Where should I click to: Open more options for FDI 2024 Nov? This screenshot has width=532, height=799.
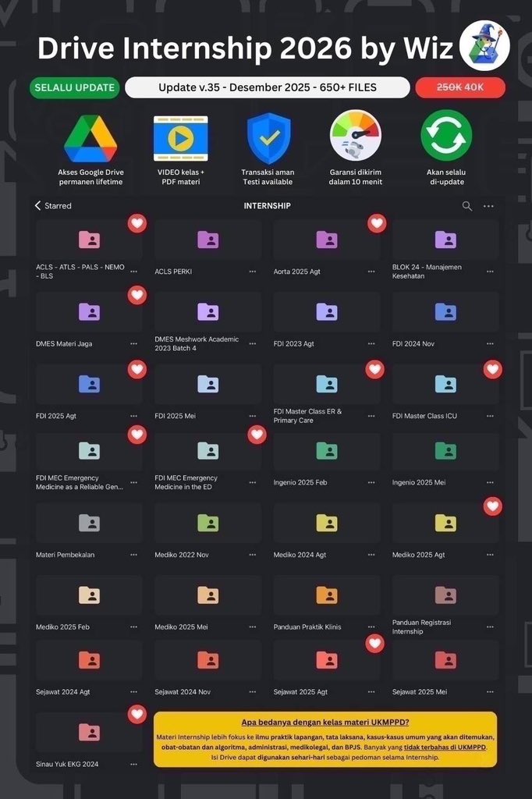pyautogui.click(x=490, y=344)
